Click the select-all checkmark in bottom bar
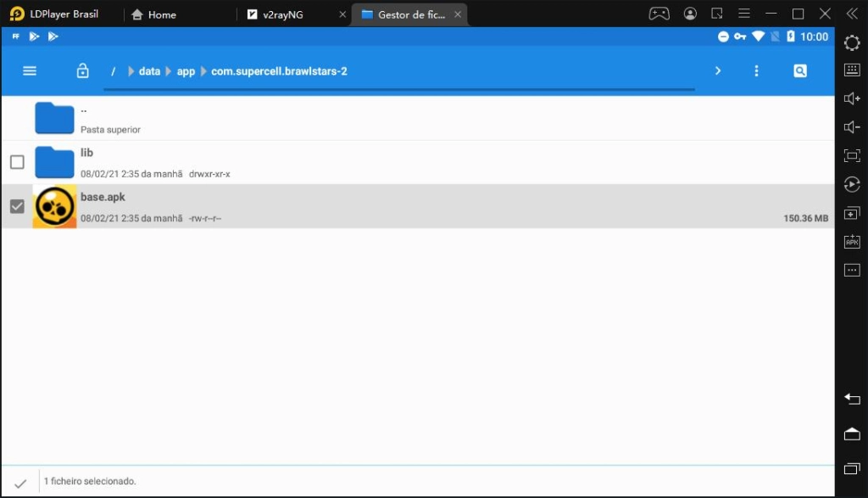This screenshot has width=868, height=498. [x=20, y=482]
